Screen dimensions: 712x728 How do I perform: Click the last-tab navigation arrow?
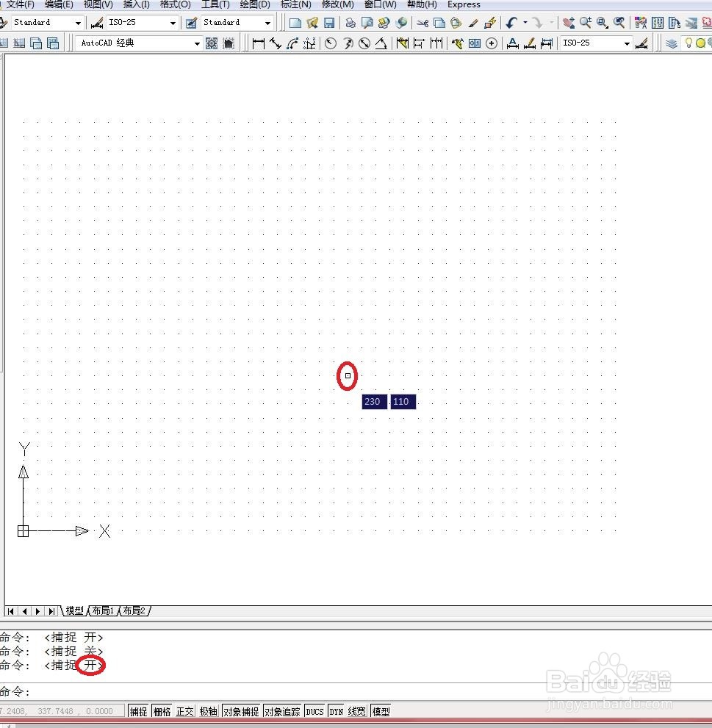51,611
